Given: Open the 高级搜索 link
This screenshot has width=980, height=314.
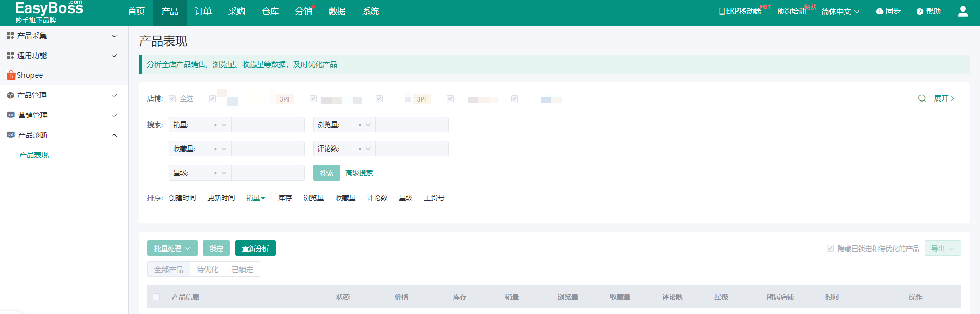Looking at the screenshot, I should [359, 173].
